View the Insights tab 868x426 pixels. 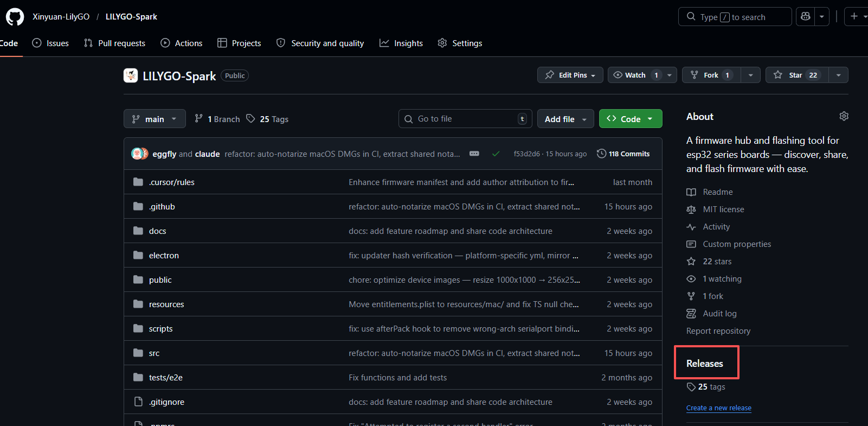[401, 43]
